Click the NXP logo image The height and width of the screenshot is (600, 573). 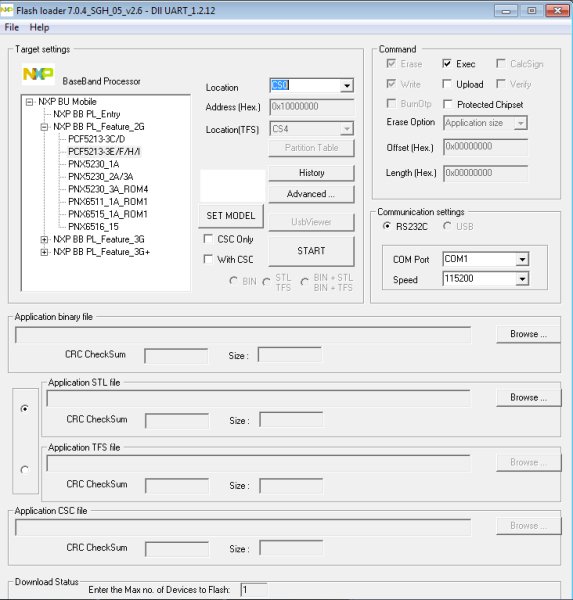(38, 73)
